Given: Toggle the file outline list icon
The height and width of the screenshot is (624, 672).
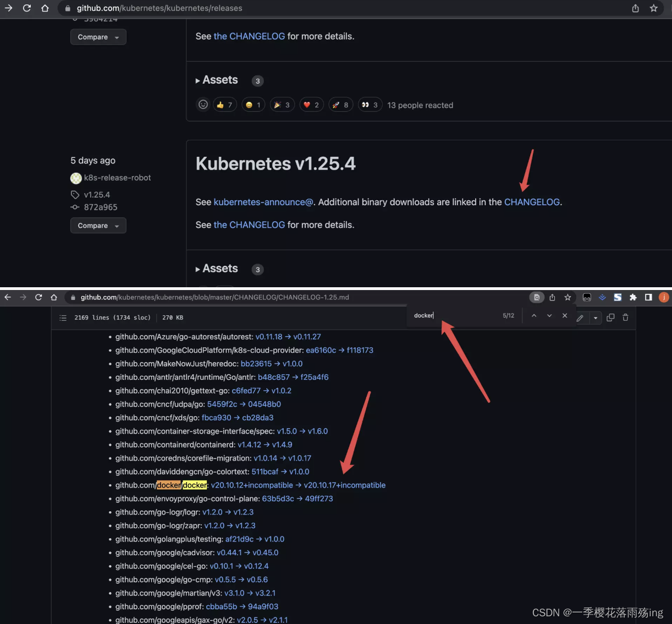Looking at the screenshot, I should 63,318.
